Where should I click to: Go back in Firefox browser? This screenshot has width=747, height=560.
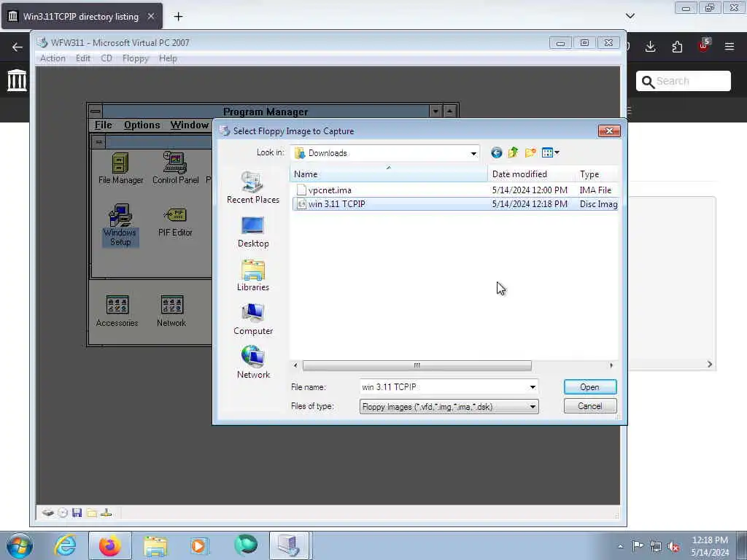coord(18,47)
